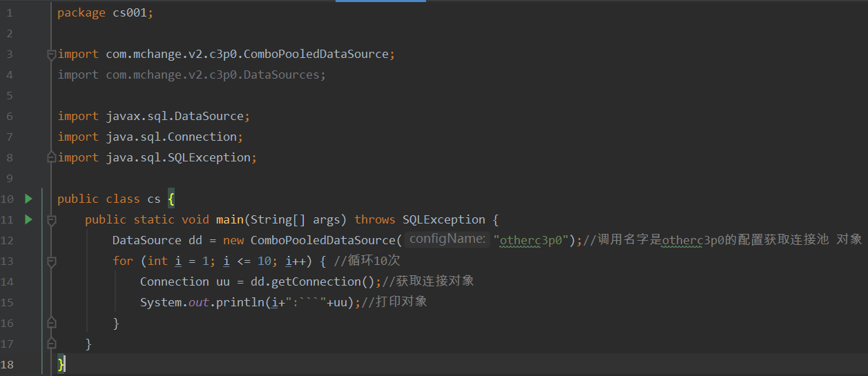Click line number 1 in gutter

[x=10, y=12]
